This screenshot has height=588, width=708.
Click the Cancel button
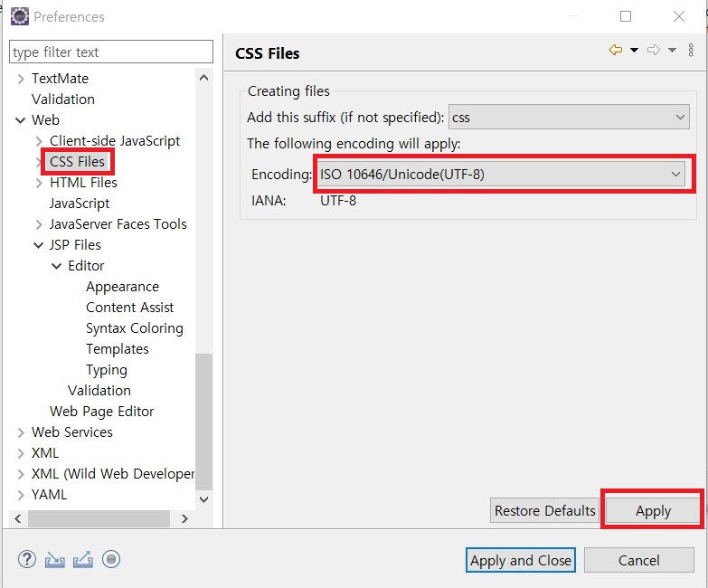coord(639,561)
